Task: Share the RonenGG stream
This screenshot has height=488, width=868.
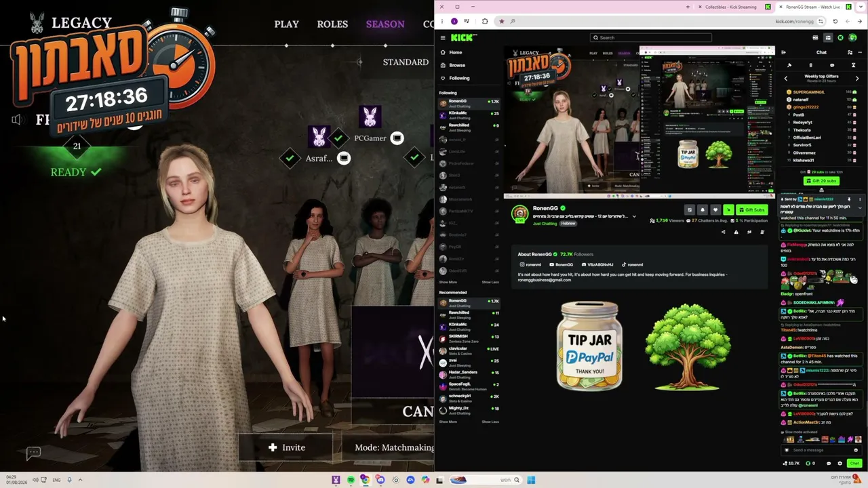Action: [x=723, y=232]
